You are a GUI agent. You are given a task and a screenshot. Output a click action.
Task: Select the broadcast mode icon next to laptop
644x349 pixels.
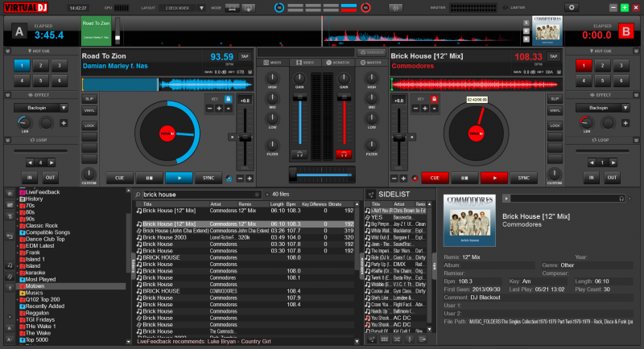[249, 8]
